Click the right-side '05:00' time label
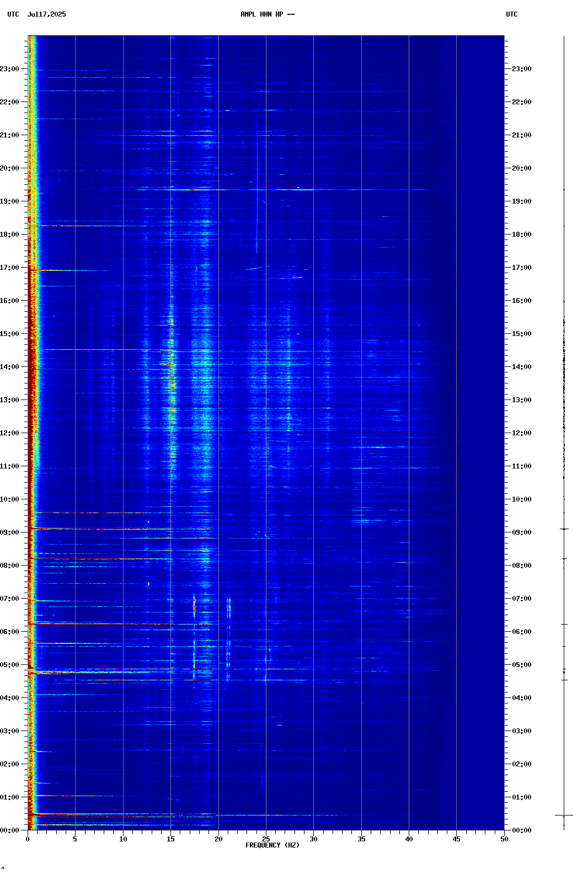 522,665
